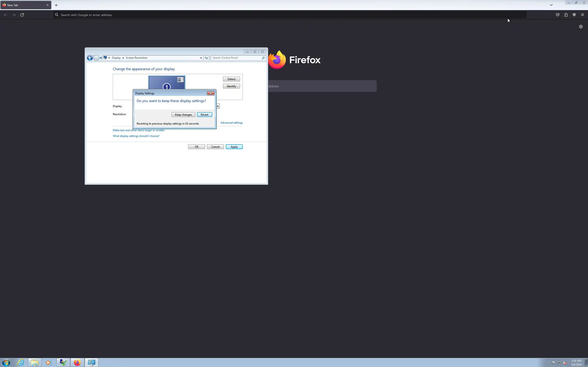Expand the Display dropdown arrow

[218, 106]
